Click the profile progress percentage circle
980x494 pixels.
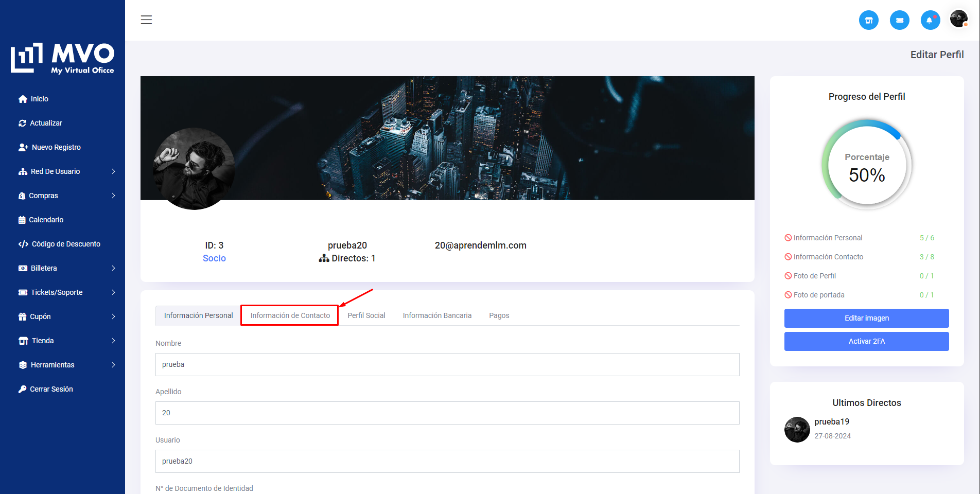pos(867,166)
